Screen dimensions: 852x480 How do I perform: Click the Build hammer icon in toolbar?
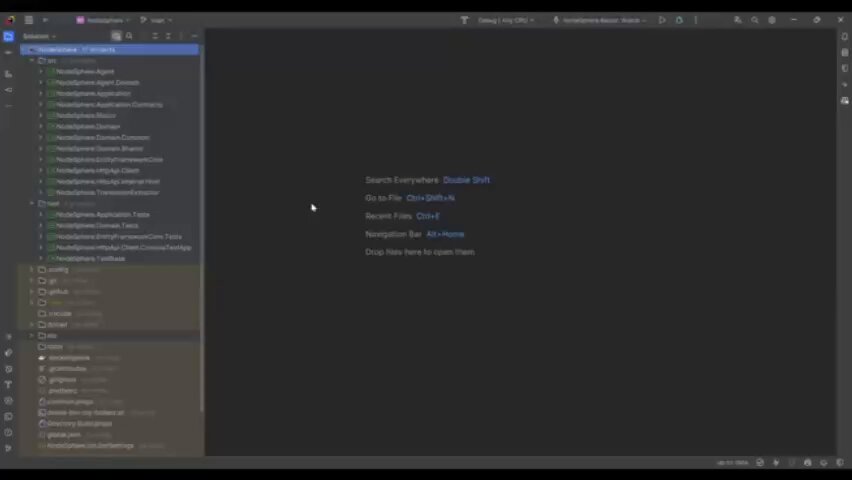point(464,20)
